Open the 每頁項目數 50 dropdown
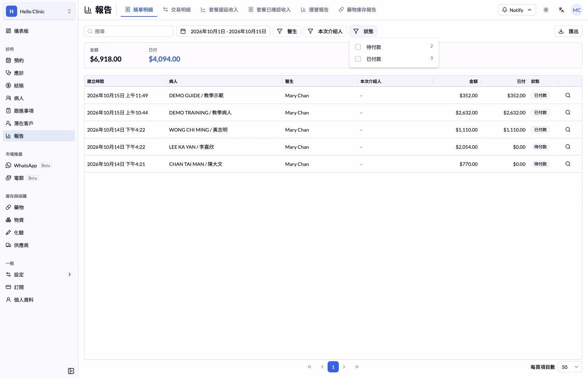The width and height of the screenshot is (588, 378). 570,367
